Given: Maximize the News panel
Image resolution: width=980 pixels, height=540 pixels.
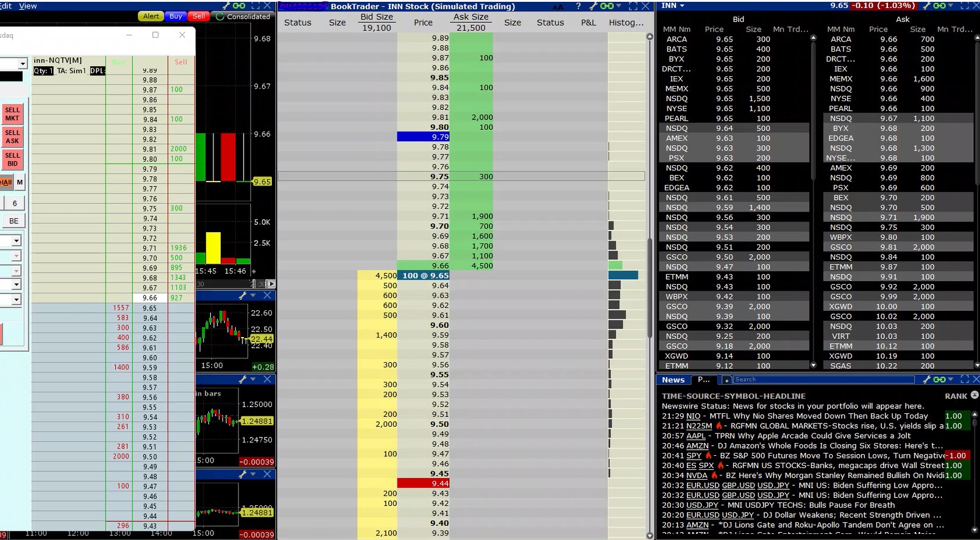Looking at the screenshot, I should click(965, 380).
